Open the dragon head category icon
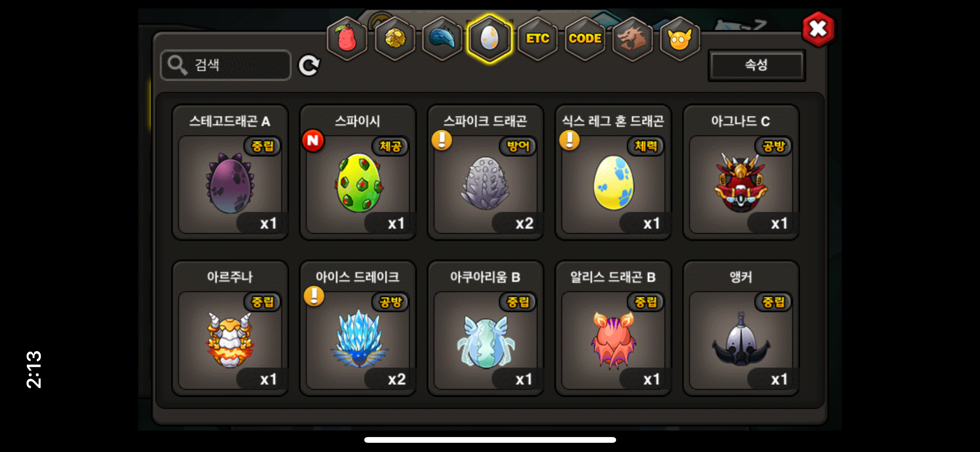980x452 pixels. point(633,38)
